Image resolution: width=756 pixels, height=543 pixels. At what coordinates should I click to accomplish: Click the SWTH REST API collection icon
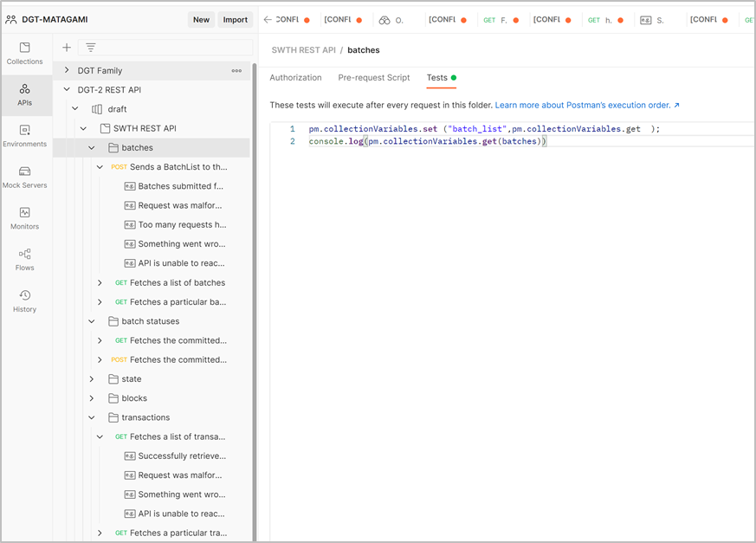click(105, 129)
